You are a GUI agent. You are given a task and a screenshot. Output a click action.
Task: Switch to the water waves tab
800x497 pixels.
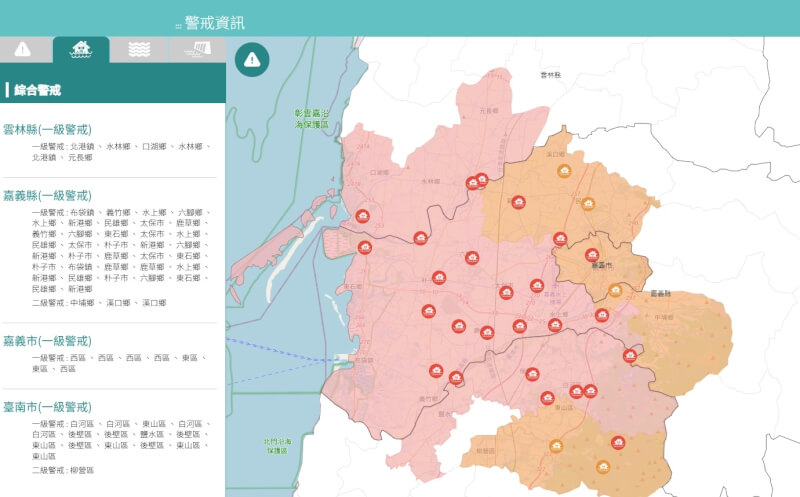[139, 49]
